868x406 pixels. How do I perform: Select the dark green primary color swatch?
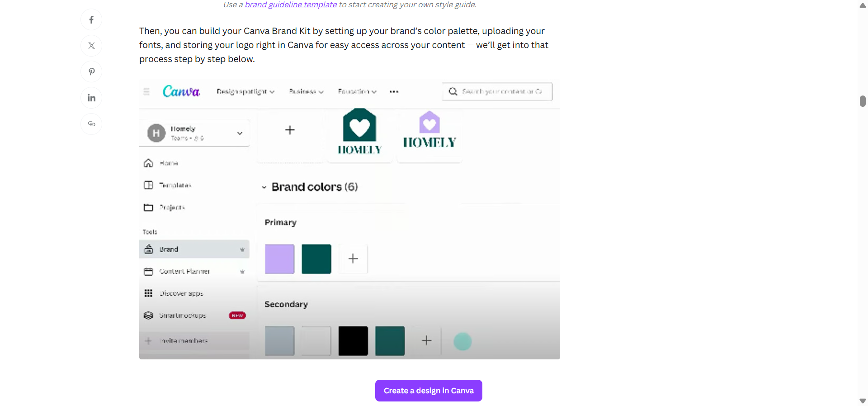[316, 259]
